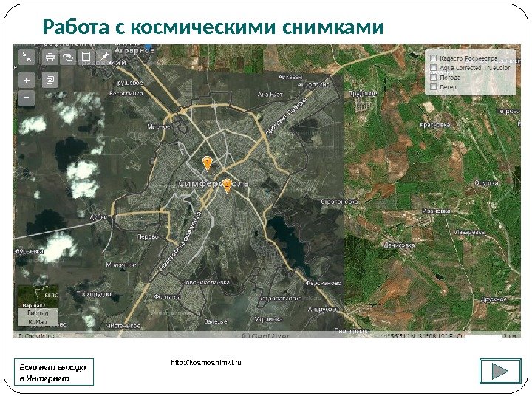Click the Ана-Юрт label

(270, 95)
